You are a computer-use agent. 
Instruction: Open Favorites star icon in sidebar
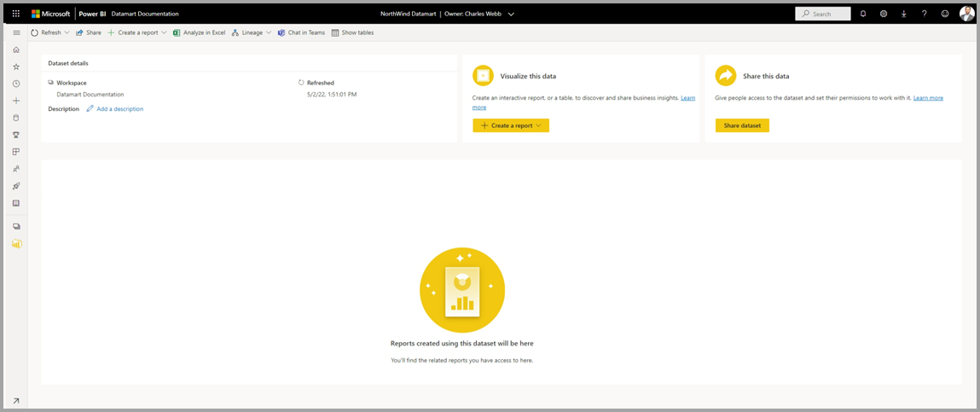(x=16, y=67)
